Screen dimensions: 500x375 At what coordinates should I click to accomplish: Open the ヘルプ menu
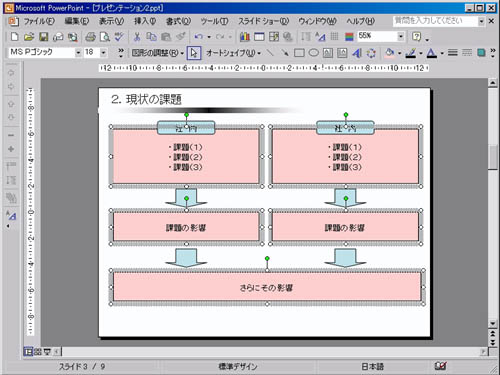[x=360, y=21]
